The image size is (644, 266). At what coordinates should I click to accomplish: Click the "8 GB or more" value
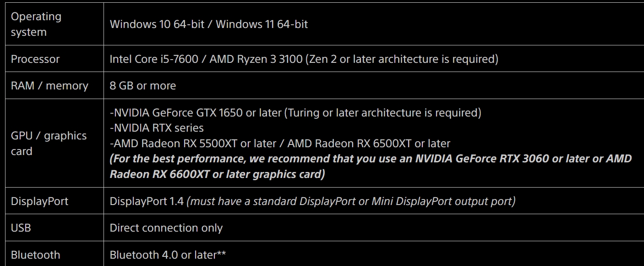[142, 86]
